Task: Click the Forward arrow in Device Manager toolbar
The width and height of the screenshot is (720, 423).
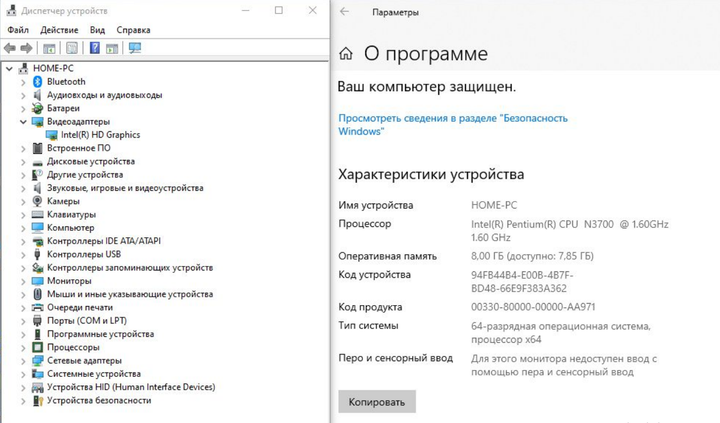Action: [27, 48]
